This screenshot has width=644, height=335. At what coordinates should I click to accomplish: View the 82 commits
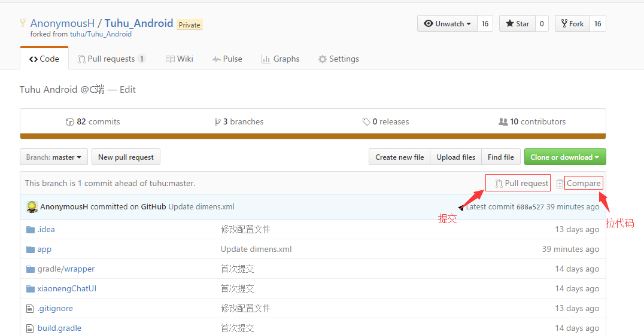pos(93,122)
